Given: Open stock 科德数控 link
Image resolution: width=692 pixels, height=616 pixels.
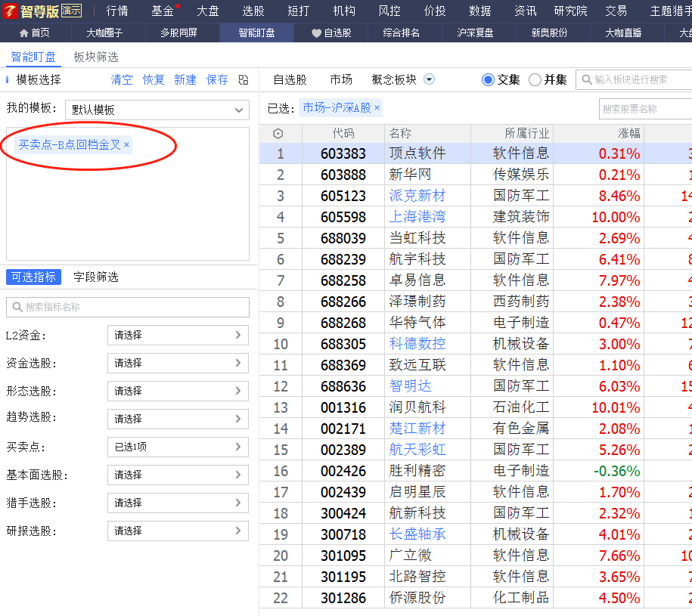Looking at the screenshot, I should [x=417, y=344].
